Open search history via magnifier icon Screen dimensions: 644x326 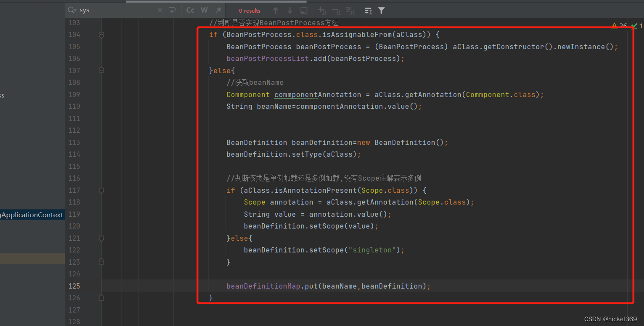coord(72,10)
